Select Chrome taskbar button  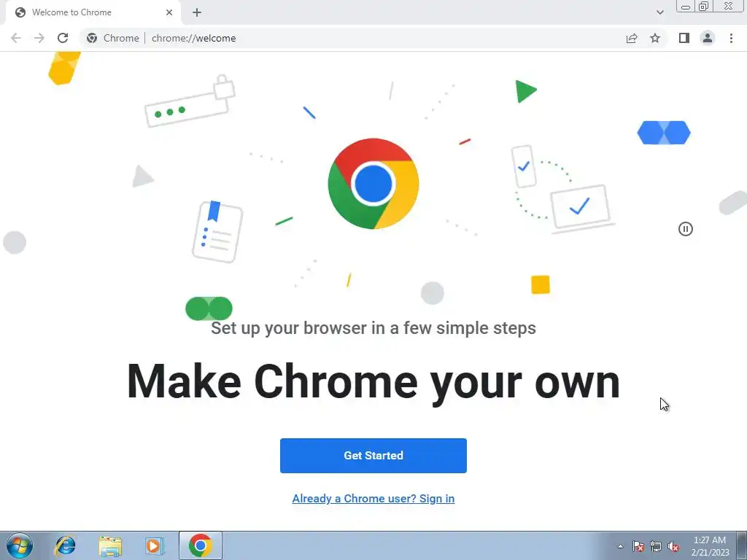(x=201, y=545)
